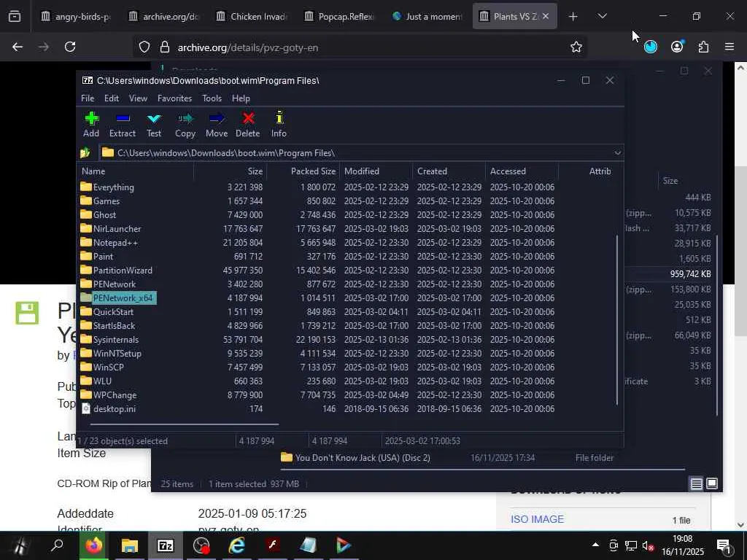
Task: Open the notification center icon
Action: pos(724,545)
